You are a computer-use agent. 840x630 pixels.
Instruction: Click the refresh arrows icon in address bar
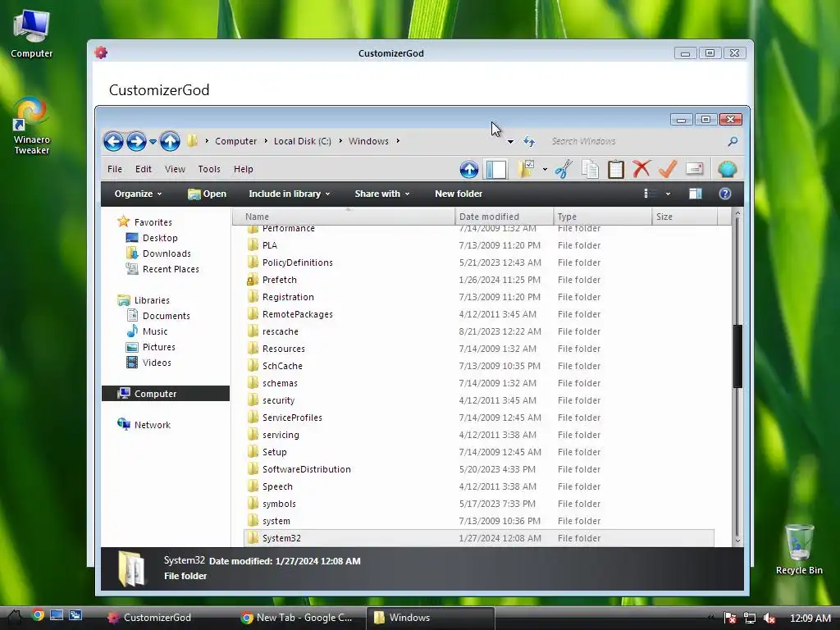click(529, 141)
